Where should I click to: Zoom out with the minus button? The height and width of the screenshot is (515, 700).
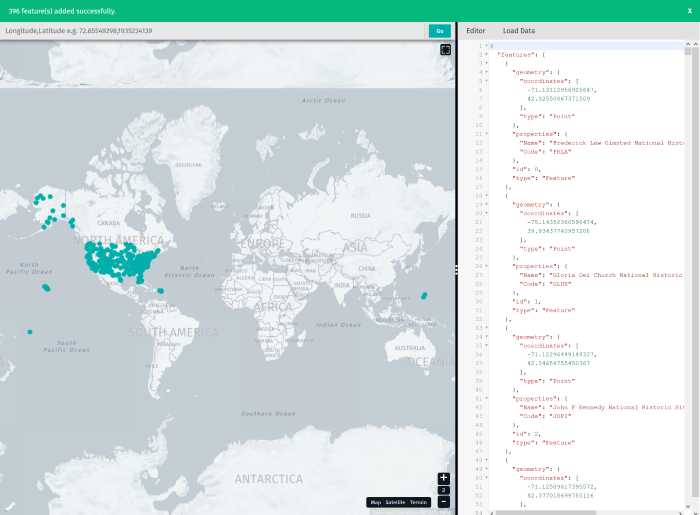click(x=443, y=502)
